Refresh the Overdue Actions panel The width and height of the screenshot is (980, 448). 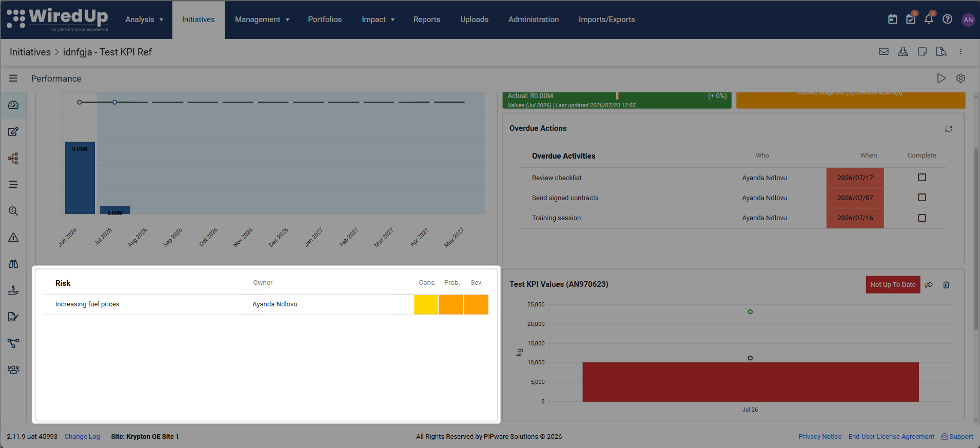click(x=949, y=129)
